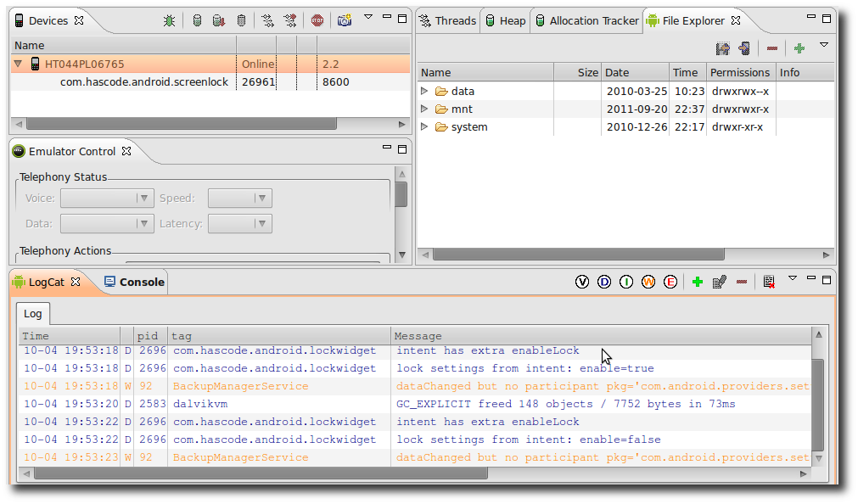Take a device screen capture
The width and height of the screenshot is (858, 504).
point(344,20)
